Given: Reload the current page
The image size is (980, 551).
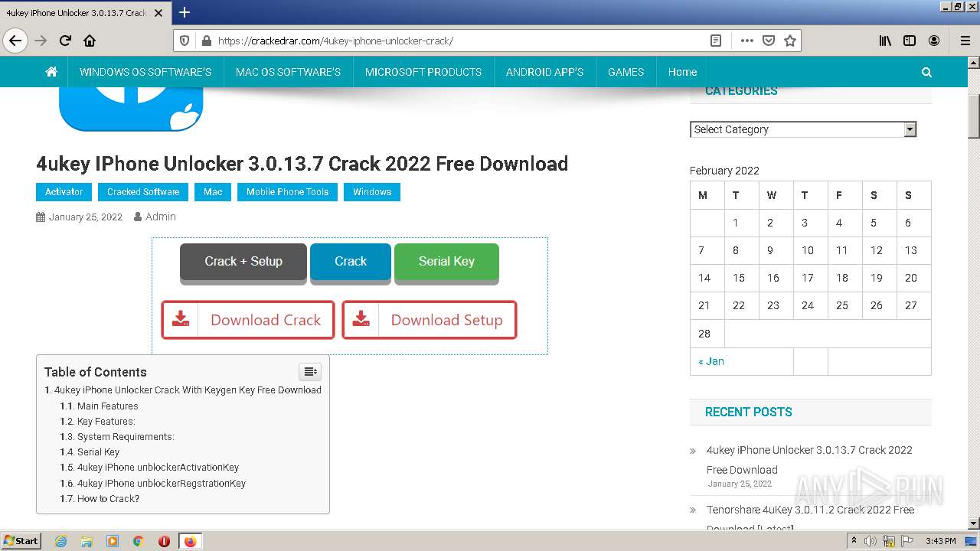Looking at the screenshot, I should coord(65,41).
